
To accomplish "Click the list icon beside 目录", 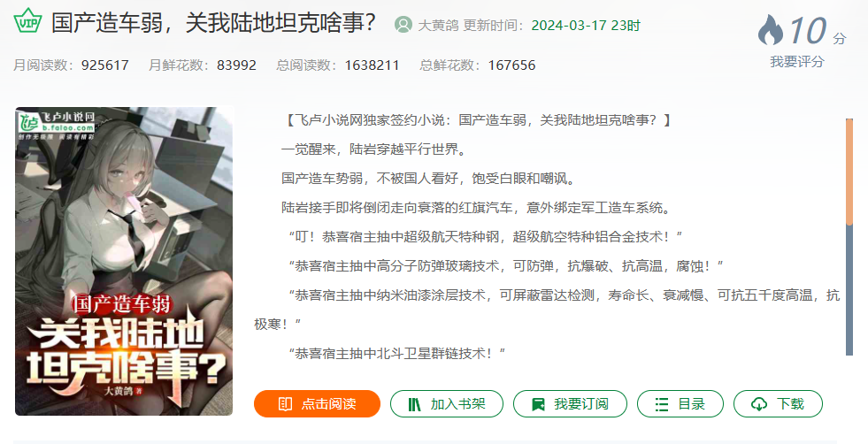I will (x=662, y=404).
